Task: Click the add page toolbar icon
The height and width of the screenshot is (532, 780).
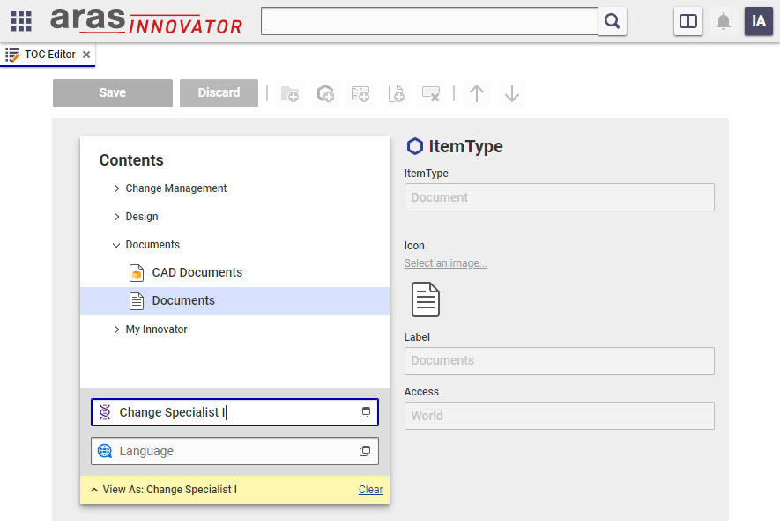Action: click(396, 93)
